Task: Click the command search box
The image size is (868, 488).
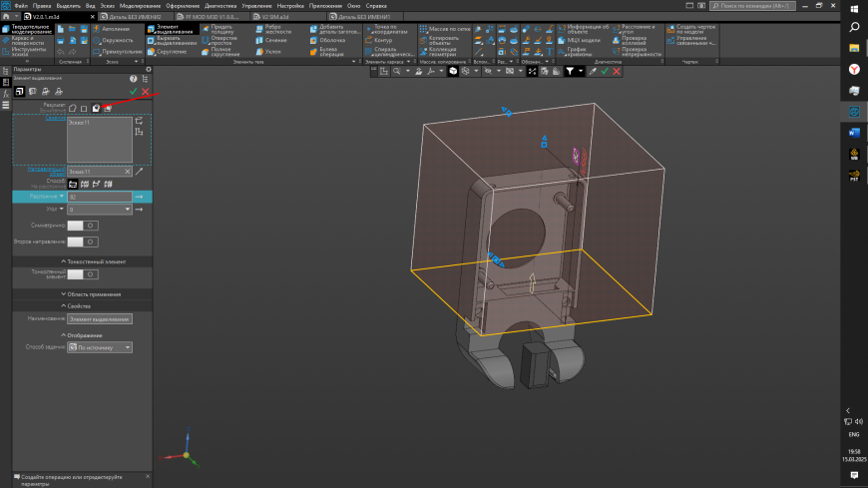Action: coord(753,6)
